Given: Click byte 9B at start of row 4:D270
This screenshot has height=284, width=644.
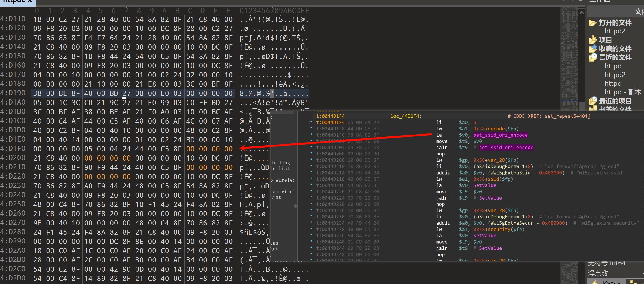Looking at the screenshot, I should [x=37, y=223].
